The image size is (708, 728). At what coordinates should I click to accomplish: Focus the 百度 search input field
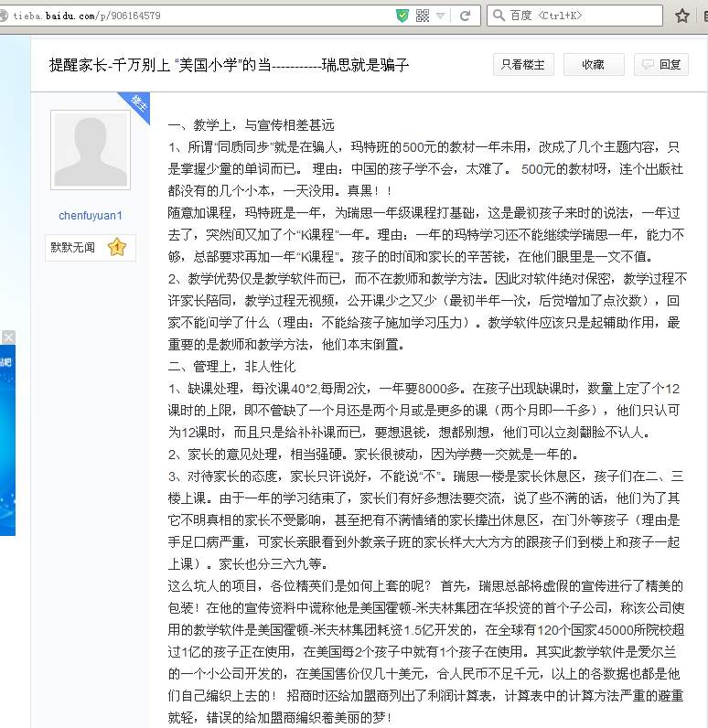[574, 16]
